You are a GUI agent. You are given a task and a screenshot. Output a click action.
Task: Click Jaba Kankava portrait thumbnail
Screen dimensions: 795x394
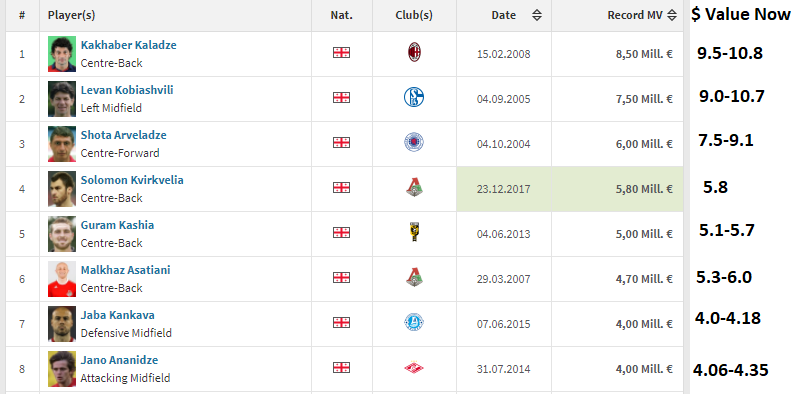point(62,324)
